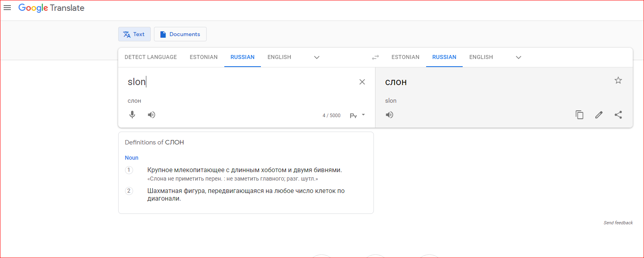This screenshot has height=258, width=644.
Task: Expand the target language list chevron
Action: click(x=519, y=57)
